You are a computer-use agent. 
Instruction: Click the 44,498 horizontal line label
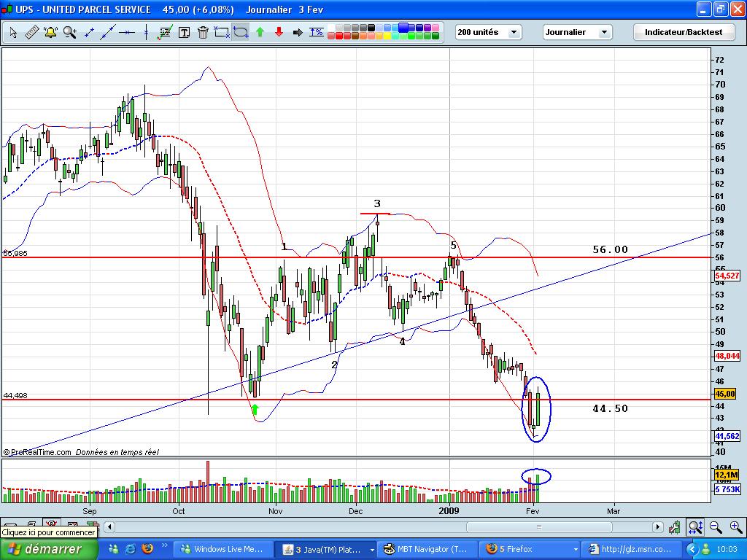click(x=15, y=395)
